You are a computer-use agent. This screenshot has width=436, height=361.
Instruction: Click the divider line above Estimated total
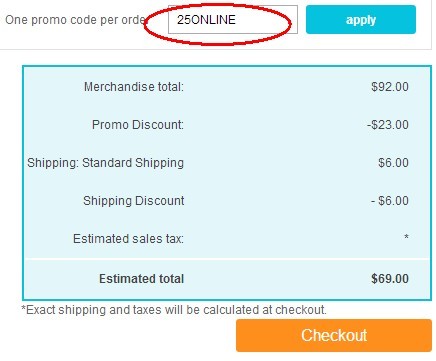227,259
